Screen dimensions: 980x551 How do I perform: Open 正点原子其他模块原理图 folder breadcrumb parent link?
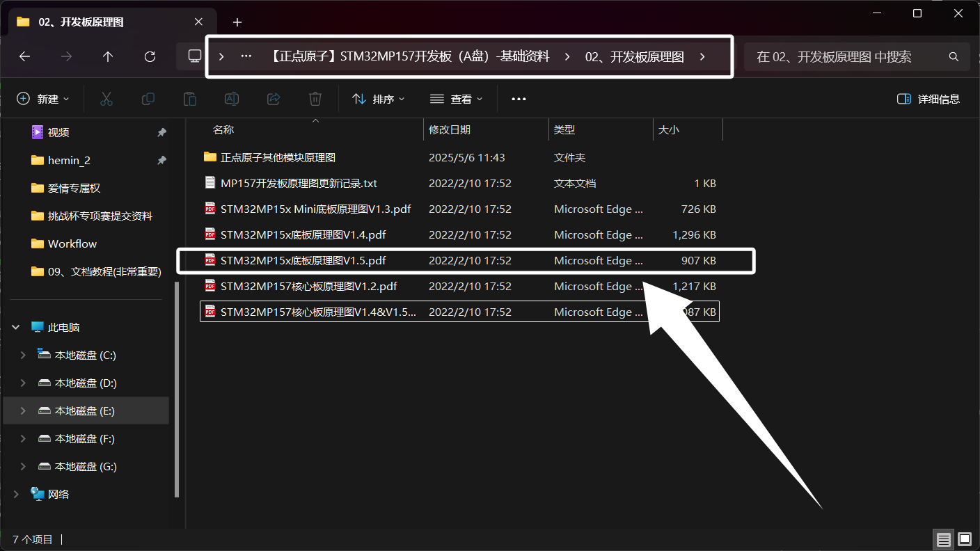coord(278,157)
